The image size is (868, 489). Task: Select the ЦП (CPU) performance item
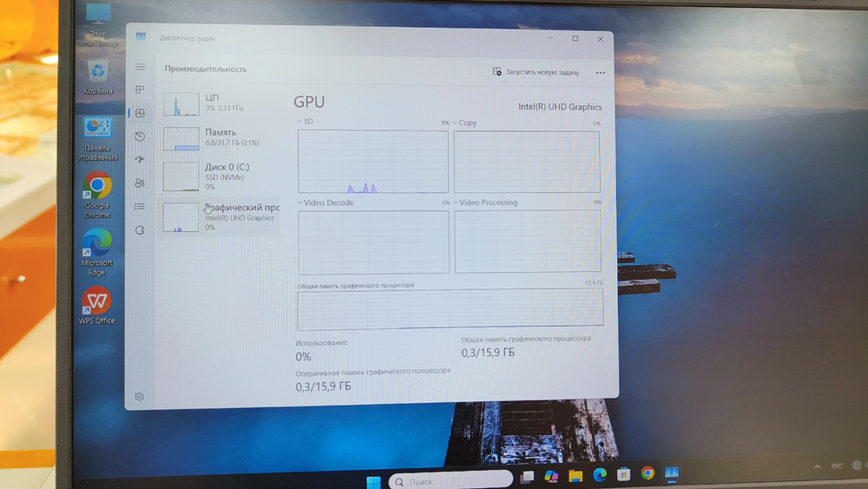point(219,103)
